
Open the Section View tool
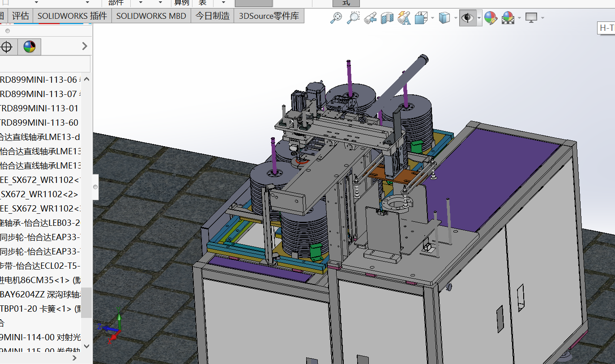(387, 18)
